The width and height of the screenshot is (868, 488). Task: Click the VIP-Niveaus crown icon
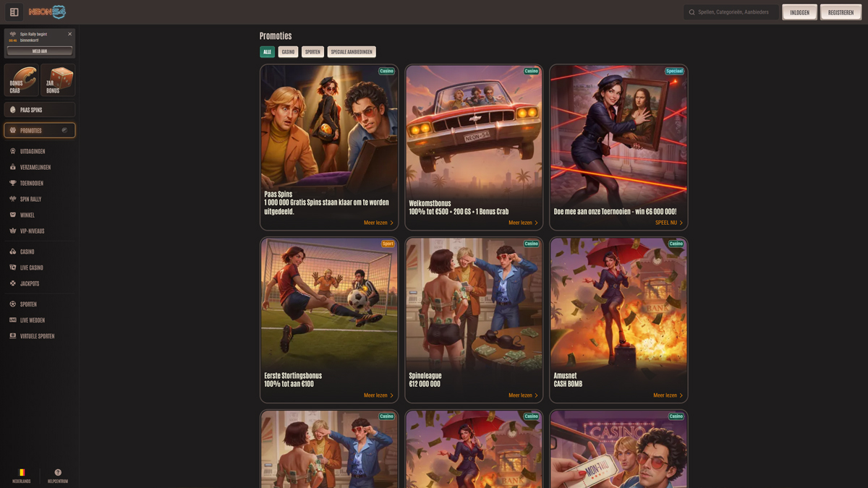[x=13, y=231]
